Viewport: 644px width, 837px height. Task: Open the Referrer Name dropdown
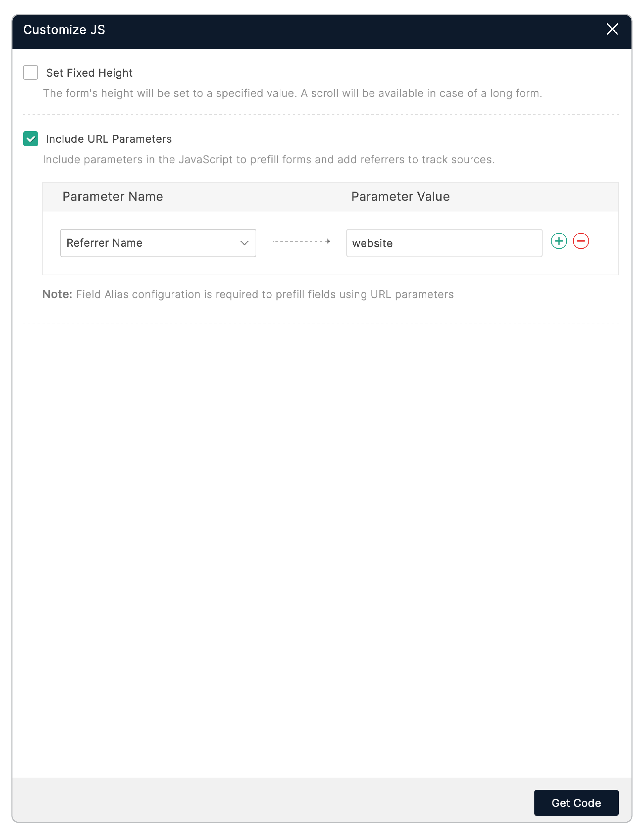coord(153,243)
